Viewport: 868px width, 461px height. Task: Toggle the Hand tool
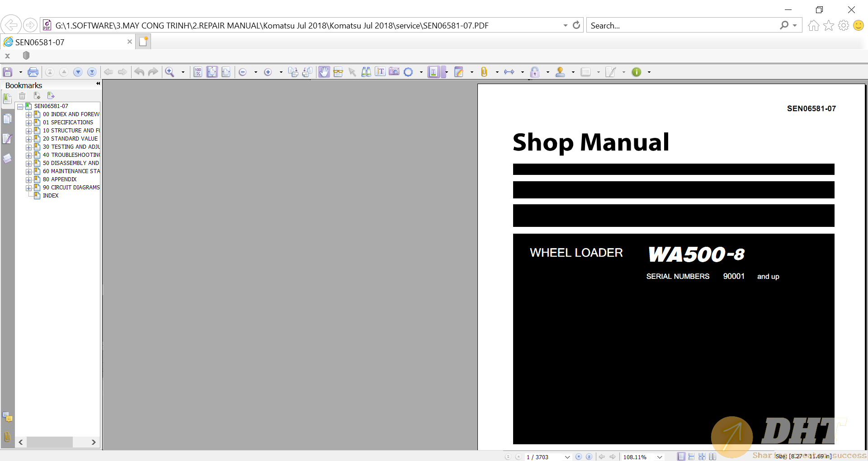324,72
